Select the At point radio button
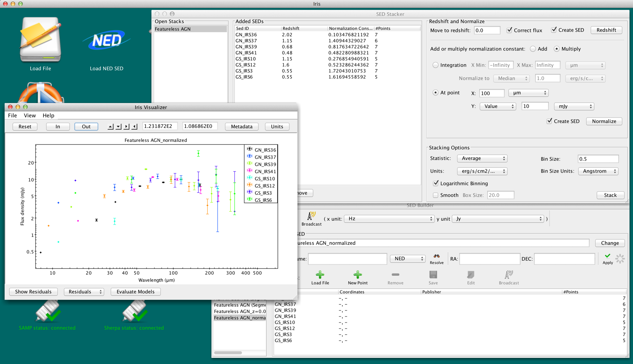The image size is (633, 364). click(436, 93)
